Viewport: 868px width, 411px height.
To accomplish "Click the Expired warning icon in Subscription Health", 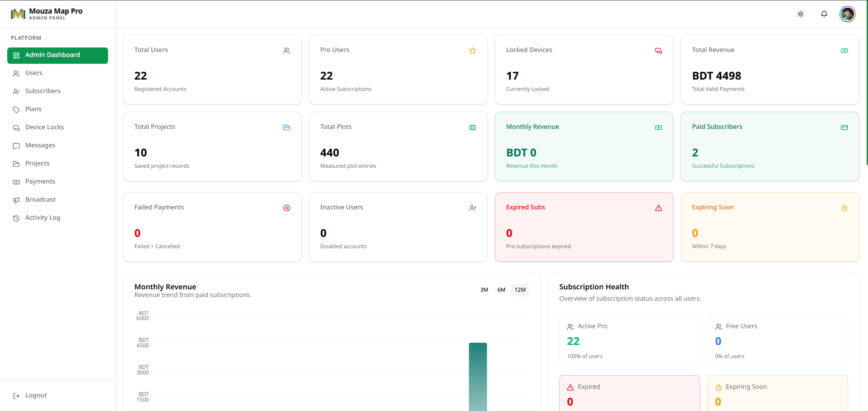I will coord(570,387).
